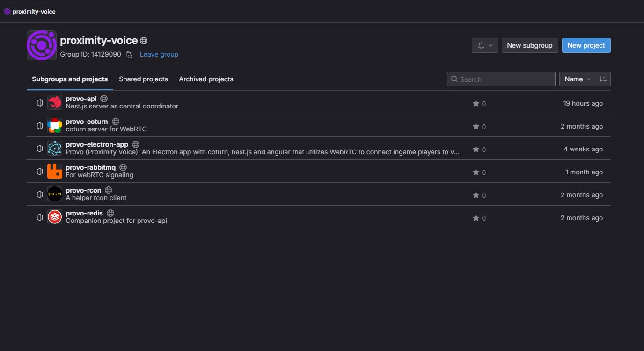Image resolution: width=644 pixels, height=351 pixels.
Task: Click the New project button
Action: 586,45
